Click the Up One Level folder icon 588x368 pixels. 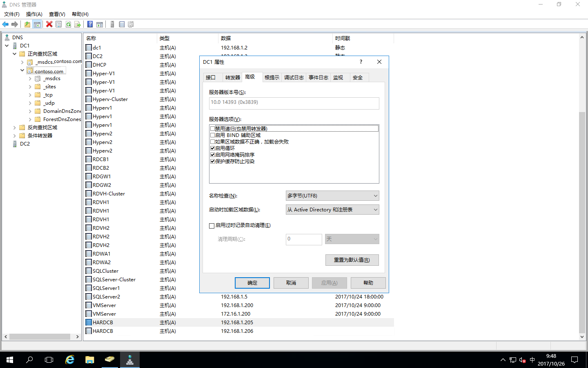pos(27,25)
